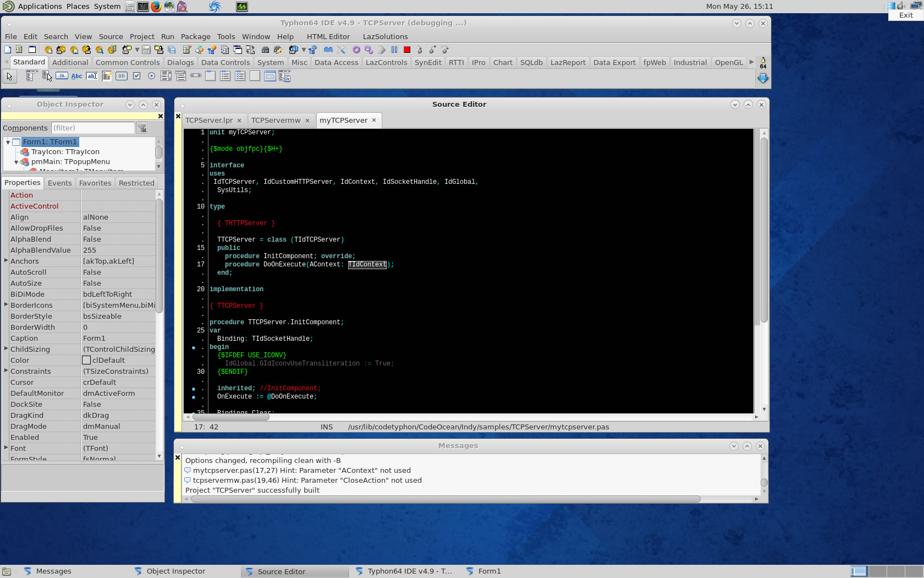Pick the TCheckBox component icon
This screenshot has height=578, width=924.
tap(136, 75)
